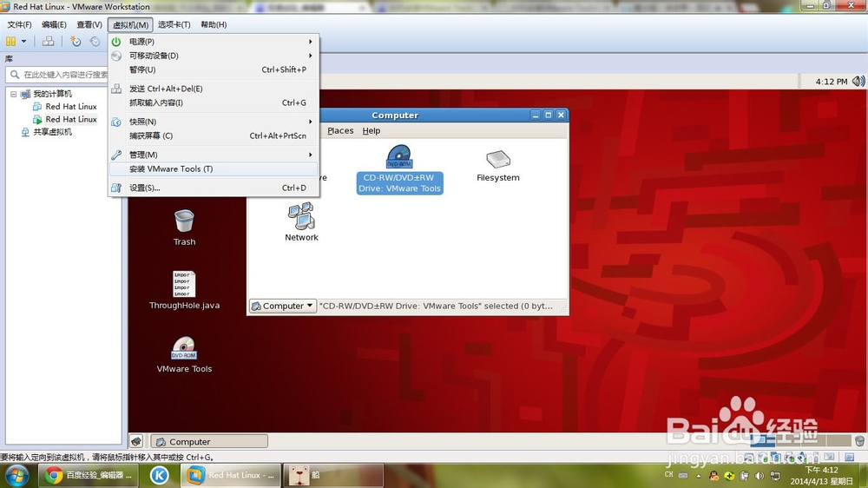
Task: Click the guest panel trash applet
Action: tap(859, 441)
